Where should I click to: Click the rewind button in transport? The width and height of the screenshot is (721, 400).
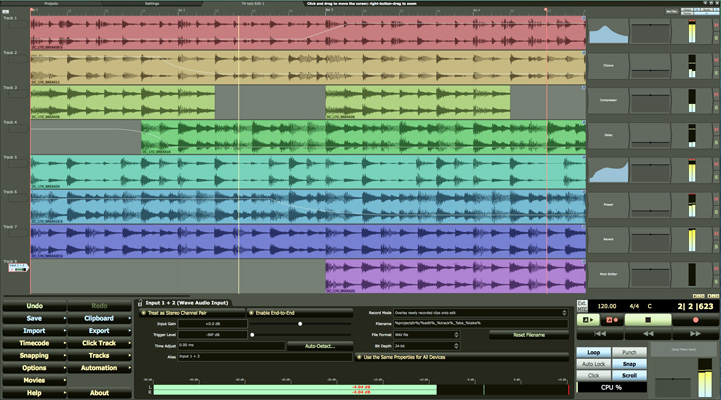coord(648,333)
